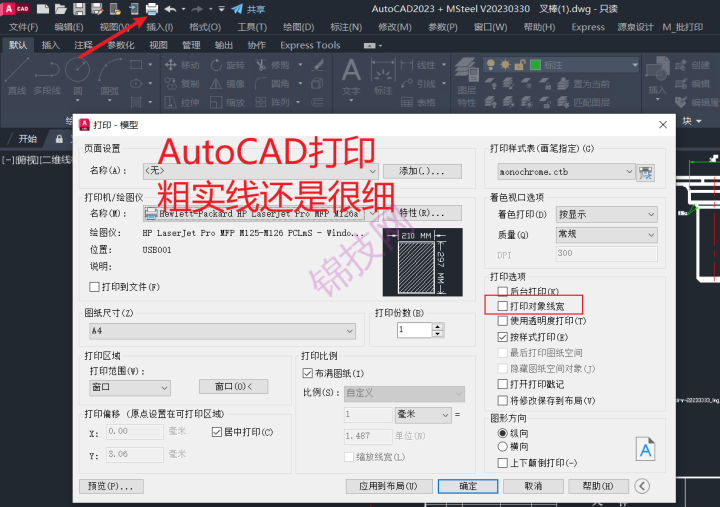Select the 拉伸 stretch tool

182,102
